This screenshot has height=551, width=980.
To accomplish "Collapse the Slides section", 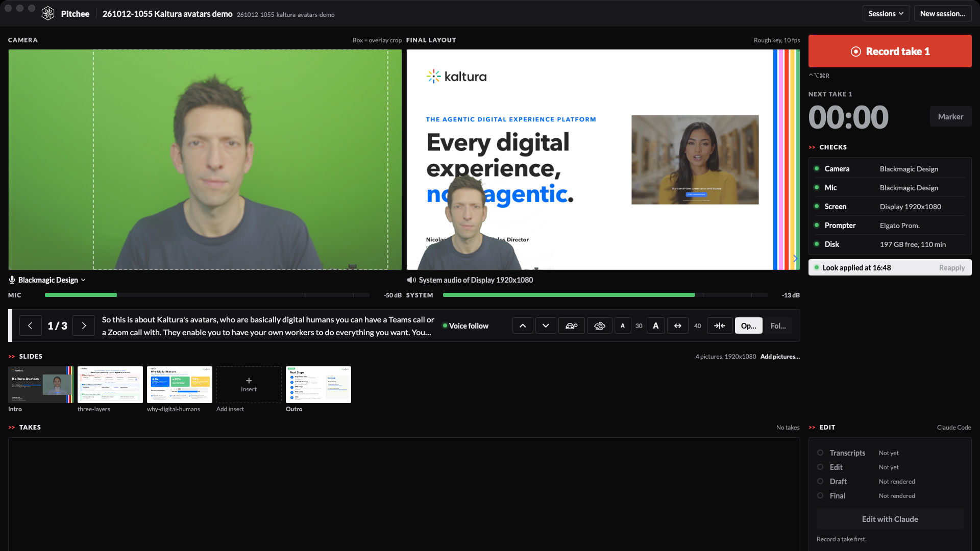I will pyautogui.click(x=12, y=356).
